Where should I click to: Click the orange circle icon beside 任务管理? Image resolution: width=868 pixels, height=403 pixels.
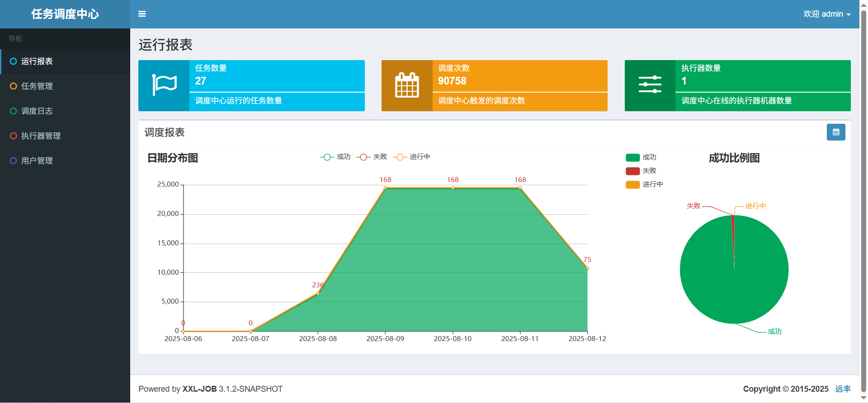tap(14, 86)
